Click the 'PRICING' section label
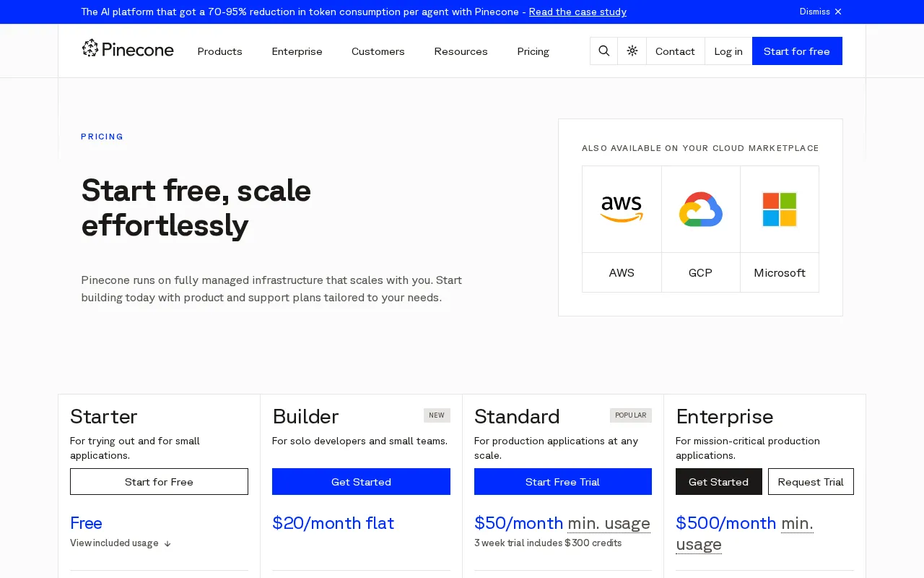Image resolution: width=924 pixels, height=578 pixels. point(103,137)
